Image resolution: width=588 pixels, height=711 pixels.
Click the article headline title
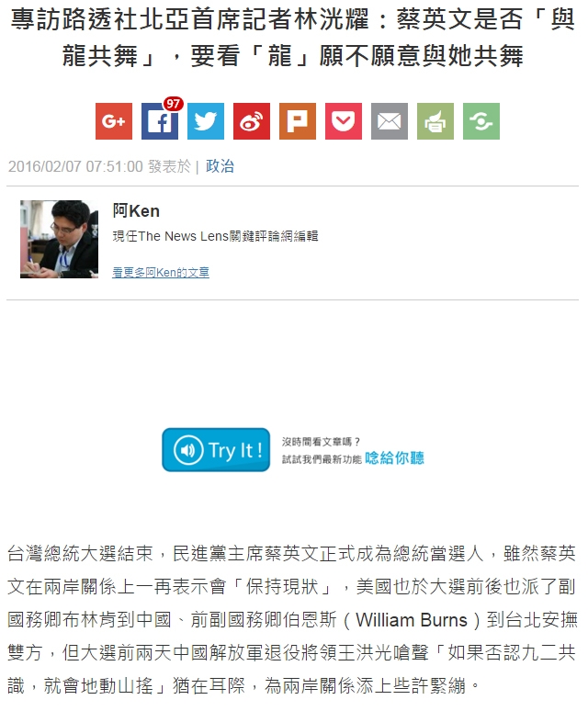point(293,38)
